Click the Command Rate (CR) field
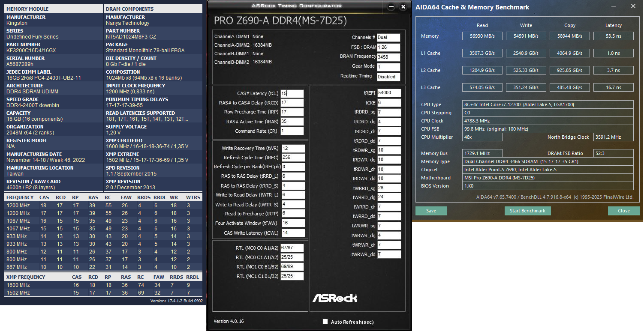The width and height of the screenshot is (644, 331). click(292, 131)
